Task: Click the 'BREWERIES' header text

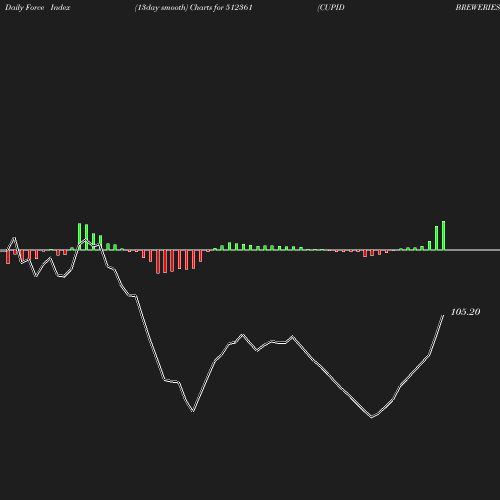Action: (x=477, y=7)
